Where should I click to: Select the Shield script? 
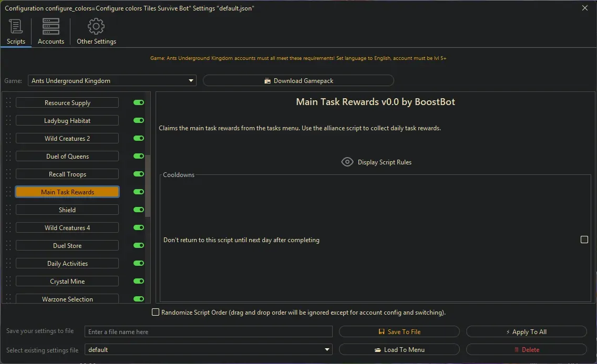coord(67,210)
